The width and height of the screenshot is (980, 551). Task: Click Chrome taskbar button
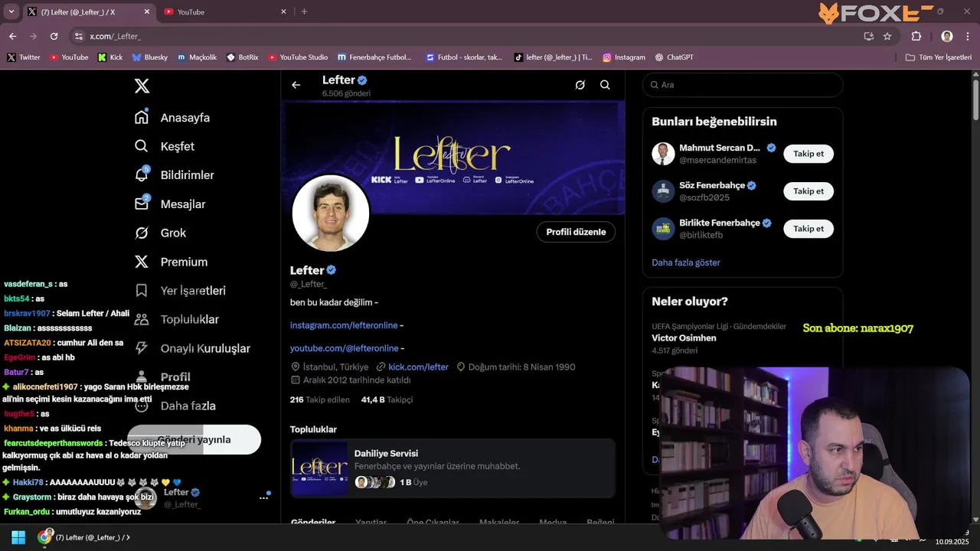[84, 537]
